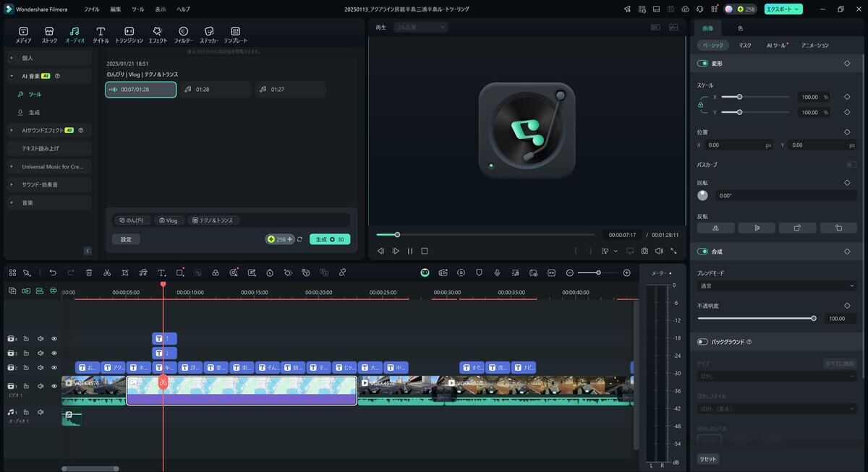This screenshot has height=472, width=868.
Task: Click the regenerate refresh icon beside credits
Action: (x=299, y=239)
